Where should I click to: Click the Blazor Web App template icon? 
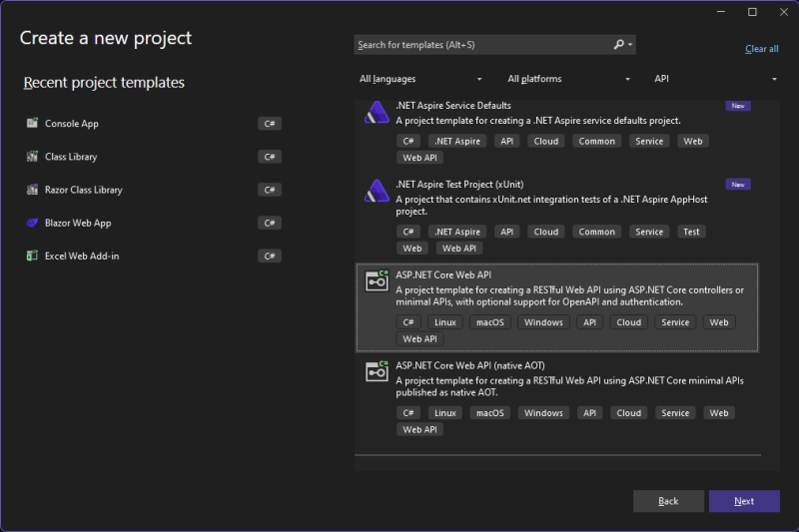[32, 223]
